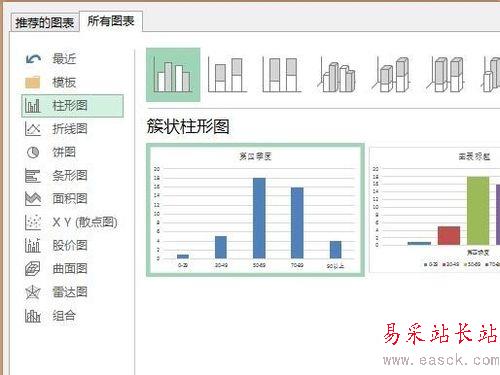Open the 曲面图 surface chart category
The image size is (500, 375).
pos(70,269)
